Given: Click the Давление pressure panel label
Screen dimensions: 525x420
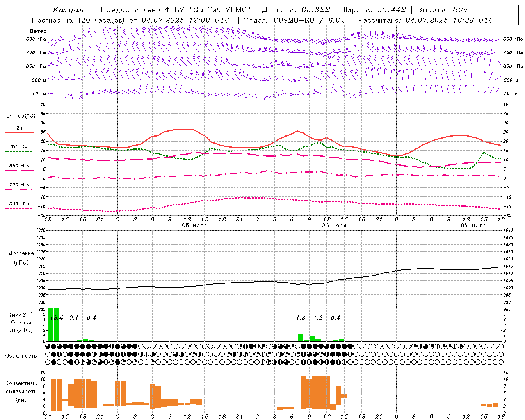Looking at the screenshot, I should pyautogui.click(x=21, y=253).
